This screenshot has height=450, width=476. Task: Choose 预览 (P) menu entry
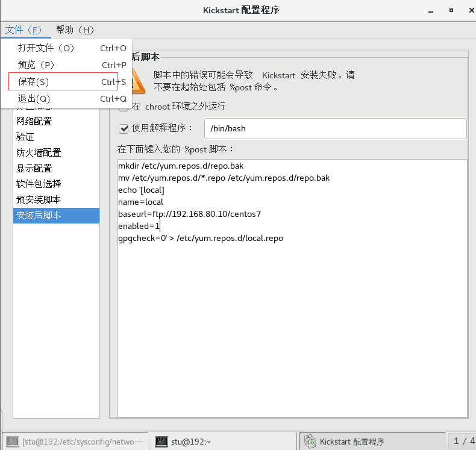click(66, 64)
